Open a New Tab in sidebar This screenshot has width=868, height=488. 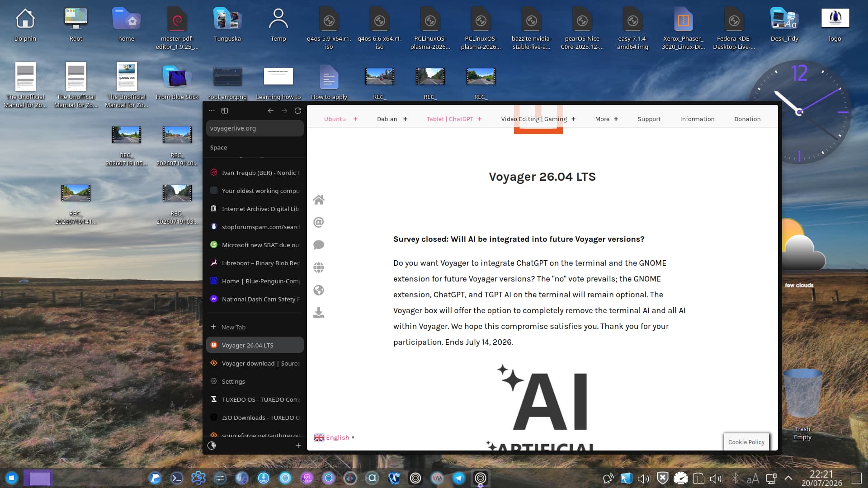255,327
